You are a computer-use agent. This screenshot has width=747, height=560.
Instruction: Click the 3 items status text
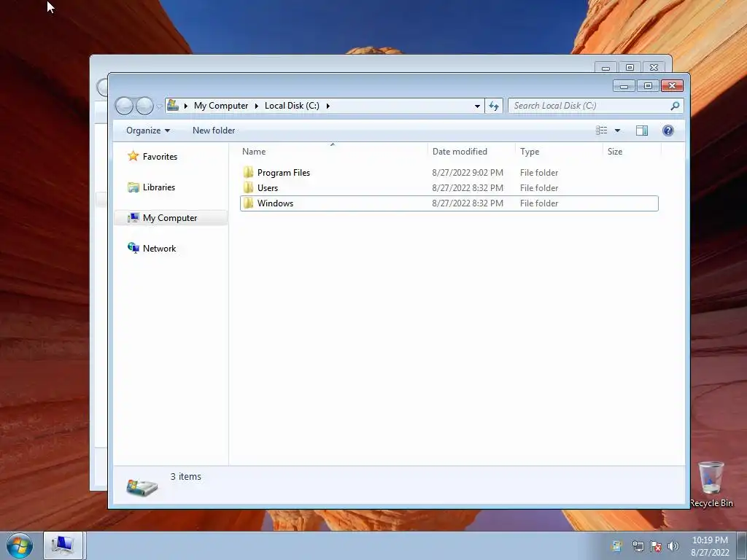point(186,476)
